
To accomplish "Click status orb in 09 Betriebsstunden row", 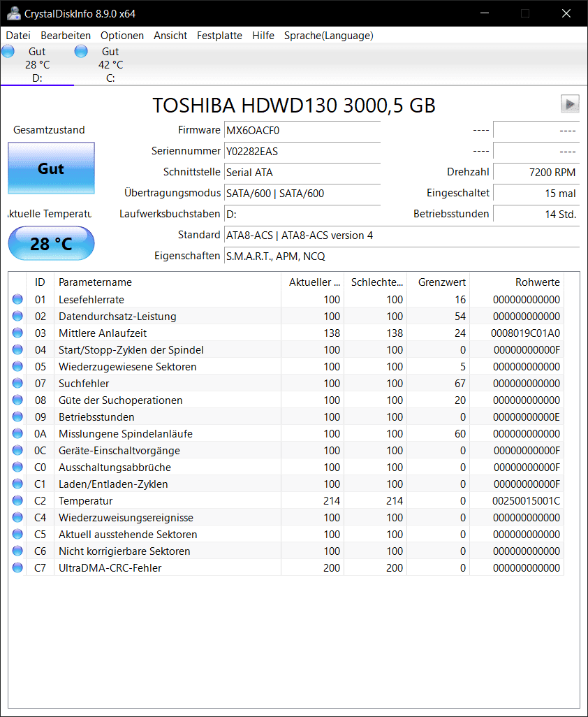I will point(17,417).
